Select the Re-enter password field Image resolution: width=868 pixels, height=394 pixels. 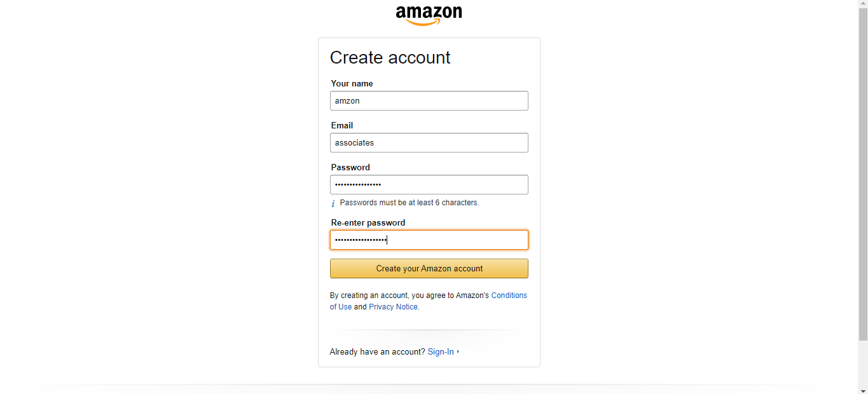(429, 240)
